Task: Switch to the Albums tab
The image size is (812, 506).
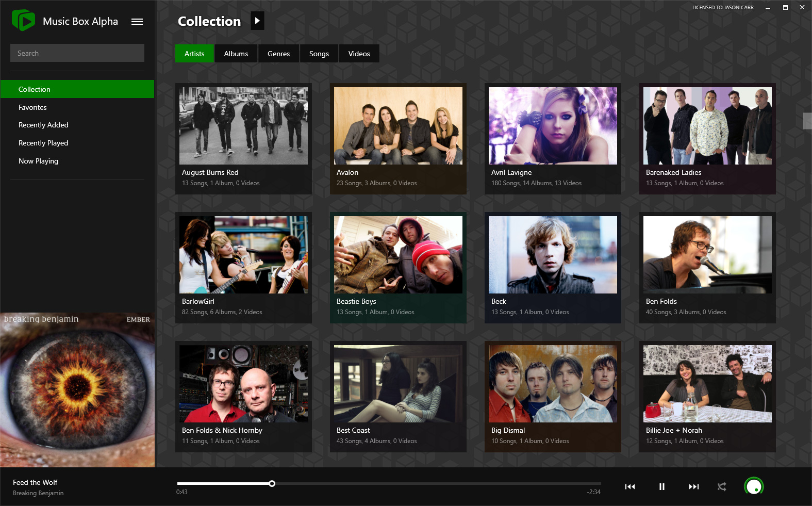Action: (x=236, y=54)
